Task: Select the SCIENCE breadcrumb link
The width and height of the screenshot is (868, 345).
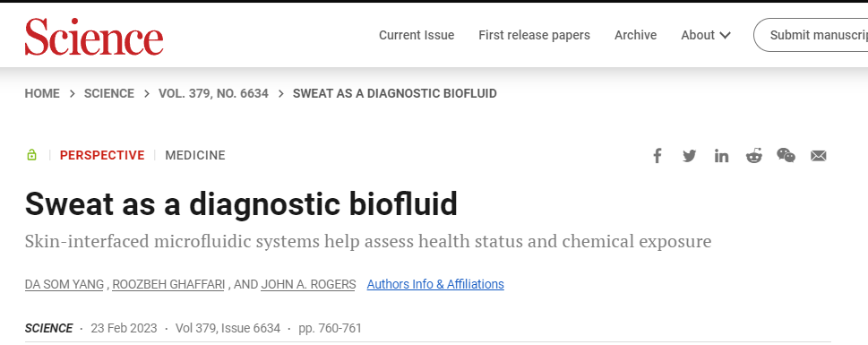Action: 109,93
